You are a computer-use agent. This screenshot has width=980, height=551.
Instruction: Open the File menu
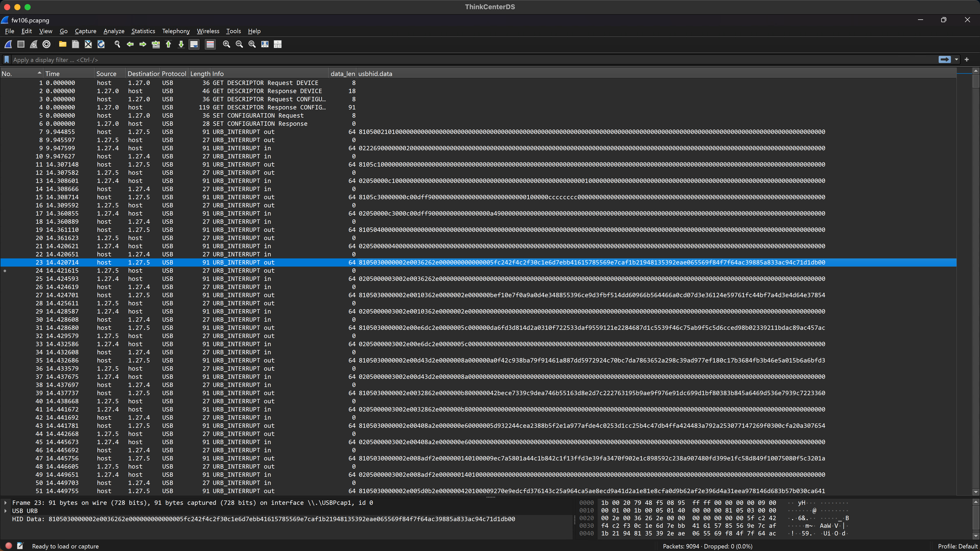click(9, 31)
